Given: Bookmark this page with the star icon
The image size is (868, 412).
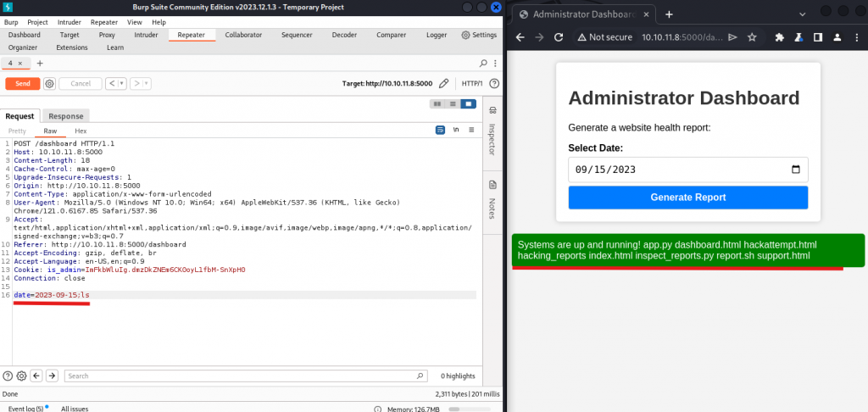Looking at the screenshot, I should click(752, 37).
